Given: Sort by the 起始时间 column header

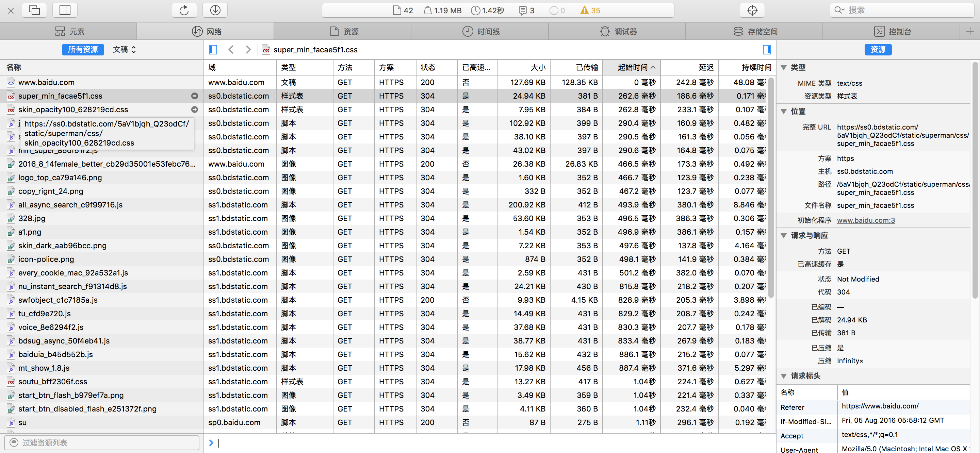Looking at the screenshot, I should click(x=632, y=67).
